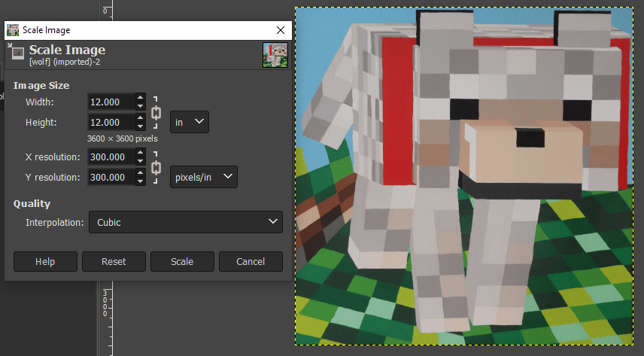Open the size unit dropdown showing 'in'

coord(190,122)
